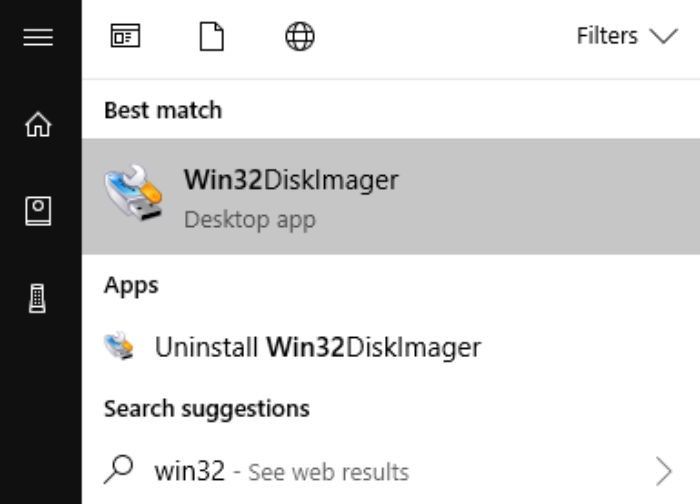Open win32 See web results suggestion
Viewport: 700px width, 504px height.
[x=281, y=471]
